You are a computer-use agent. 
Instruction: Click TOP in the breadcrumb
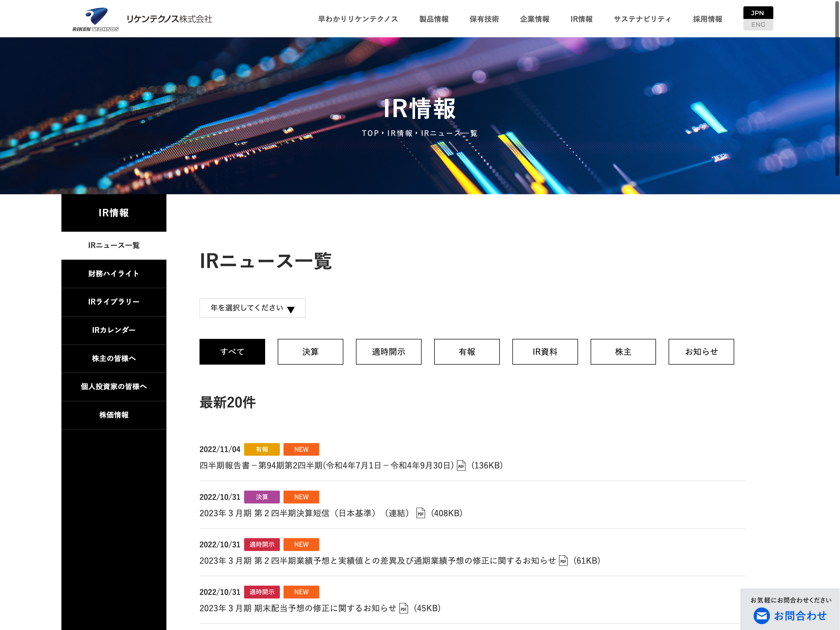click(370, 133)
